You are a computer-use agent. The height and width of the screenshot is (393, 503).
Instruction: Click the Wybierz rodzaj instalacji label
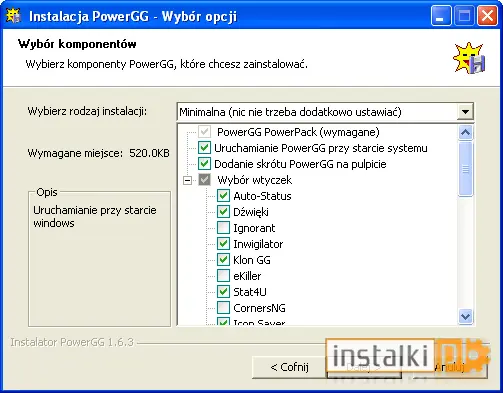pos(87,111)
